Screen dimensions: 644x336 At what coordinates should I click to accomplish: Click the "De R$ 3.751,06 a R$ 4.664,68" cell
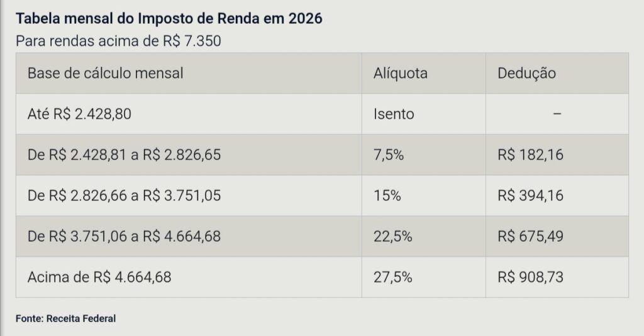124,236
